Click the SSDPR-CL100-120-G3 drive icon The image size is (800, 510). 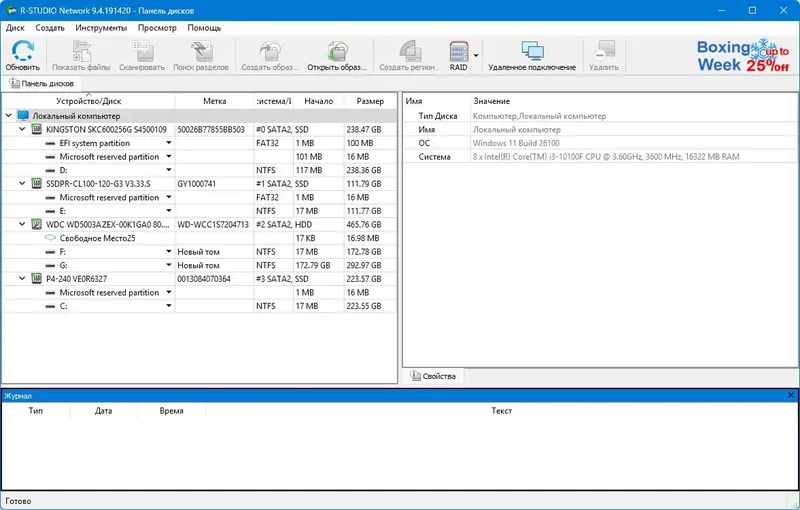tap(37, 184)
